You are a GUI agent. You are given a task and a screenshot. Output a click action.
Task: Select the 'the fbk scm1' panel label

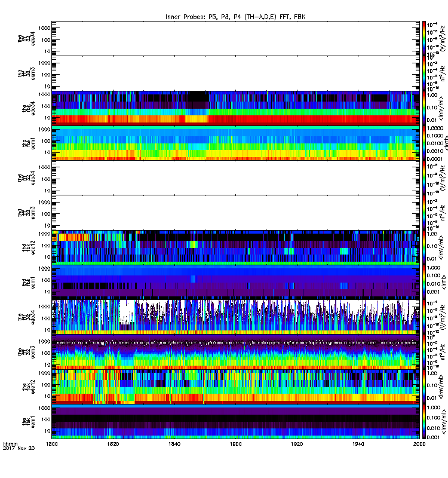pyautogui.click(x=28, y=422)
